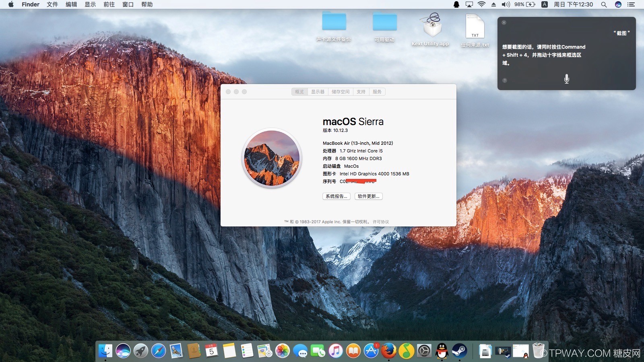644x362 pixels.
Task: Open the 窗口 menu
Action: coord(128,4)
